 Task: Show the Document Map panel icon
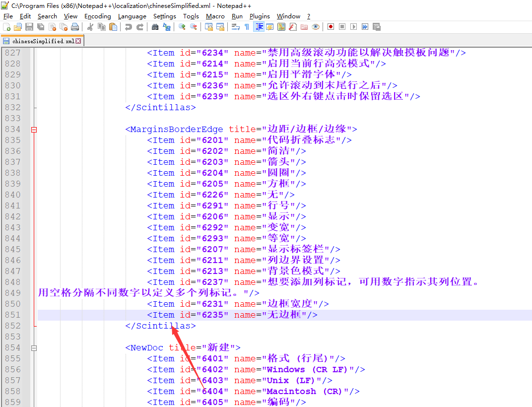click(281, 27)
